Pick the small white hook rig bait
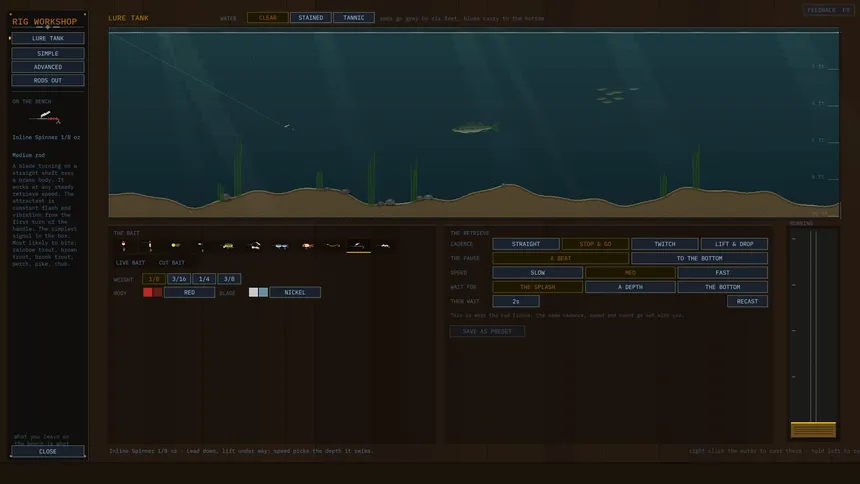This screenshot has width=860, height=484. pyautogui.click(x=201, y=245)
